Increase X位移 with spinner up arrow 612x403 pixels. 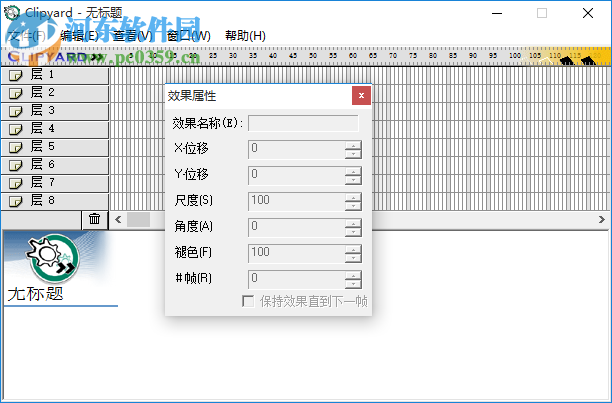coord(353,146)
